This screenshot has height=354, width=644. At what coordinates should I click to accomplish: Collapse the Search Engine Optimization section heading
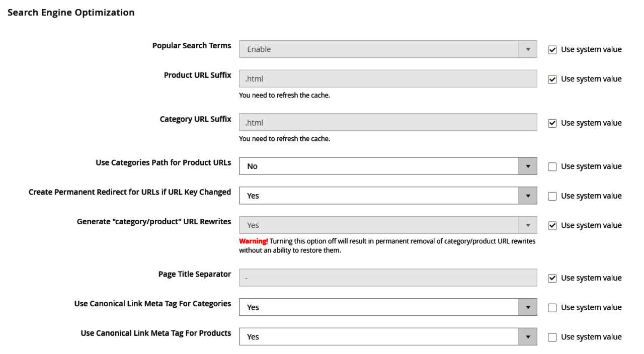pos(70,13)
